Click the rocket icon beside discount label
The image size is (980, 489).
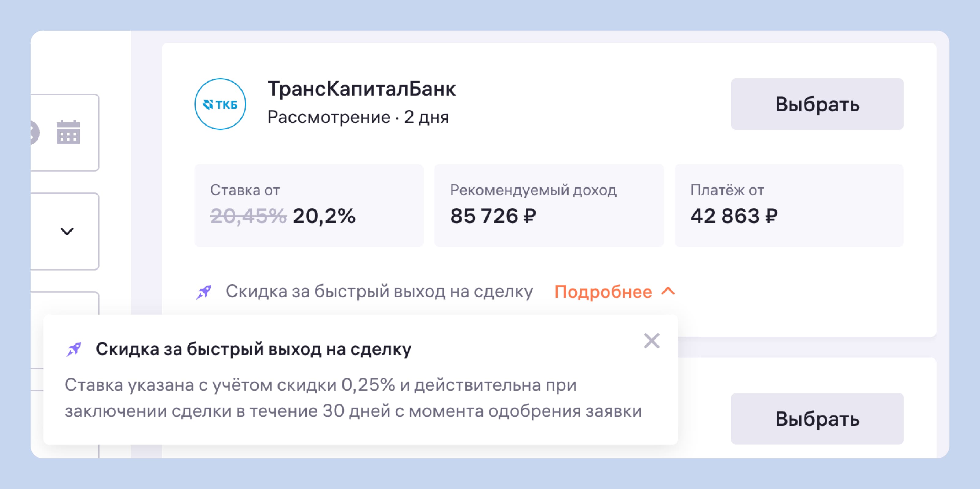[204, 292]
